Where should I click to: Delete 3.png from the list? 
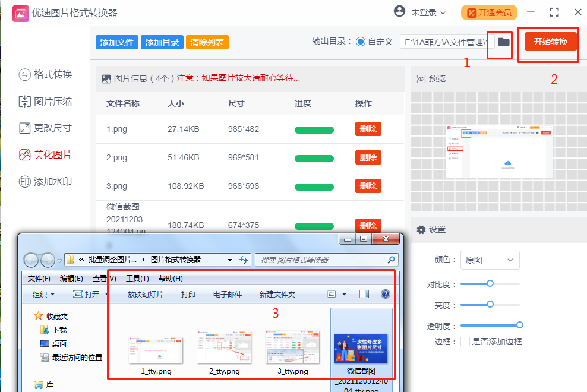point(368,186)
